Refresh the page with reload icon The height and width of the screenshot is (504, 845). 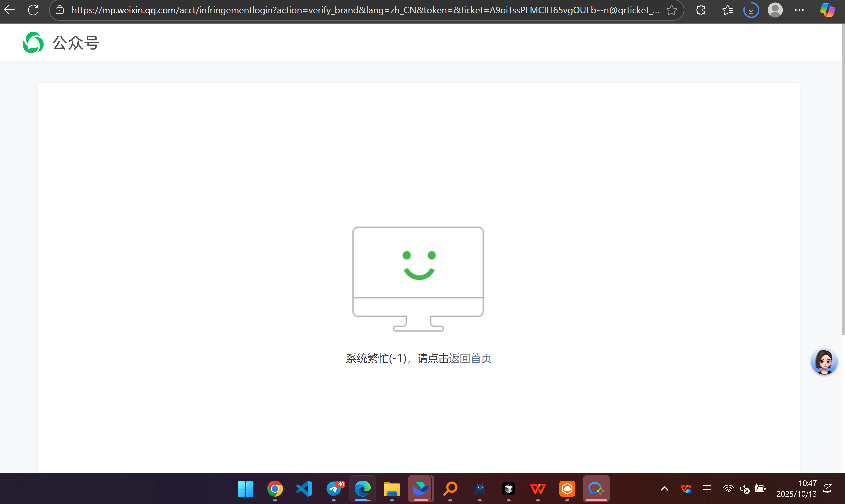33,10
